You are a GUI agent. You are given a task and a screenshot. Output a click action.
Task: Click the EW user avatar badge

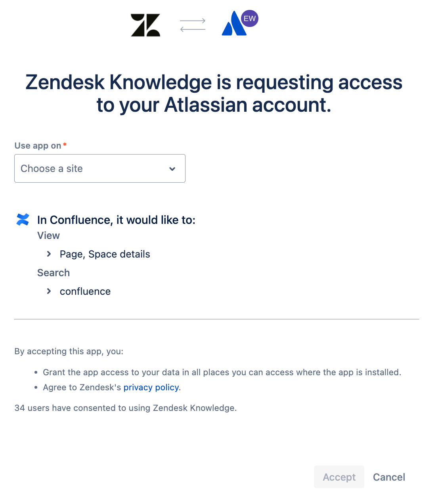click(x=250, y=19)
